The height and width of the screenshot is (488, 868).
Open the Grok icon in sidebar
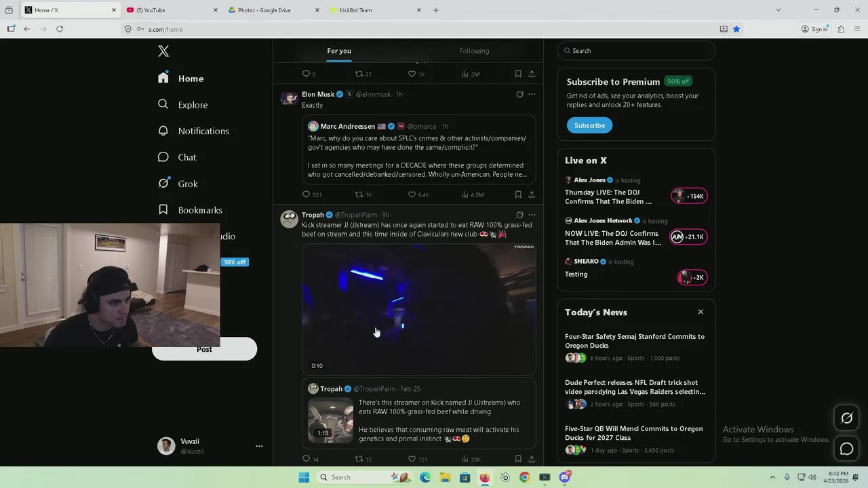point(163,184)
